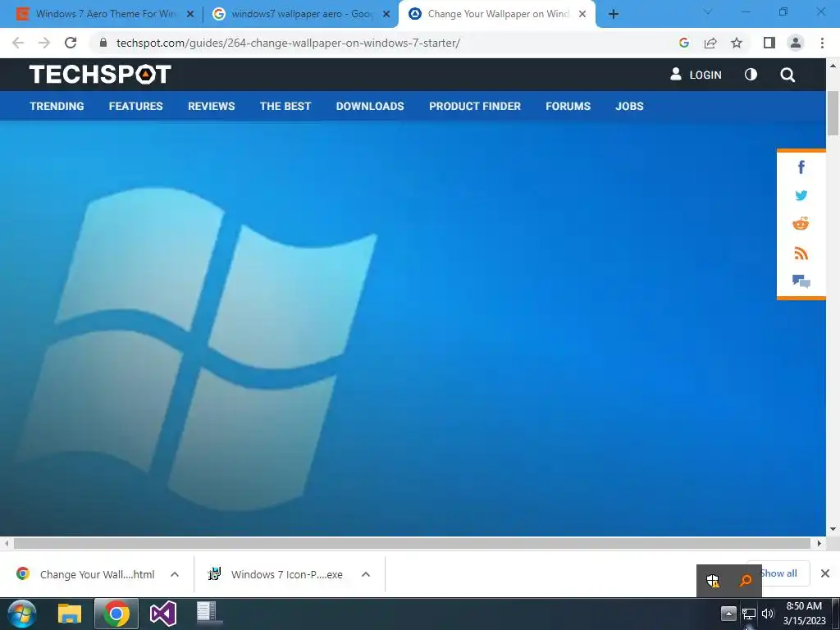
Task: Click the orange magnifier tray icon
Action: pos(745,581)
